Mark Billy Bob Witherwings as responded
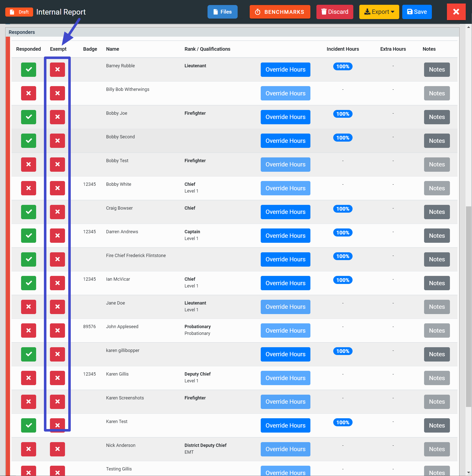The width and height of the screenshot is (472, 476). [29, 93]
